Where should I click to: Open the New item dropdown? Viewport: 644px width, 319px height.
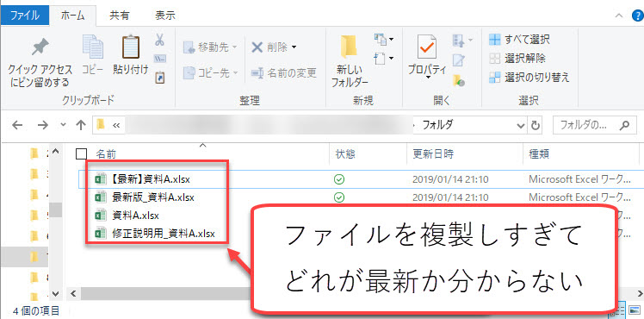point(384,40)
